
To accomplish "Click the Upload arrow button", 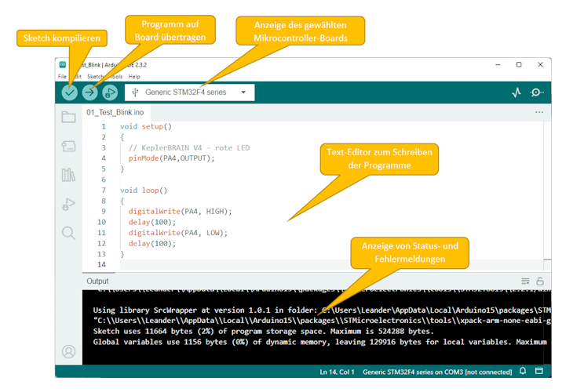I will pyautogui.click(x=89, y=93).
